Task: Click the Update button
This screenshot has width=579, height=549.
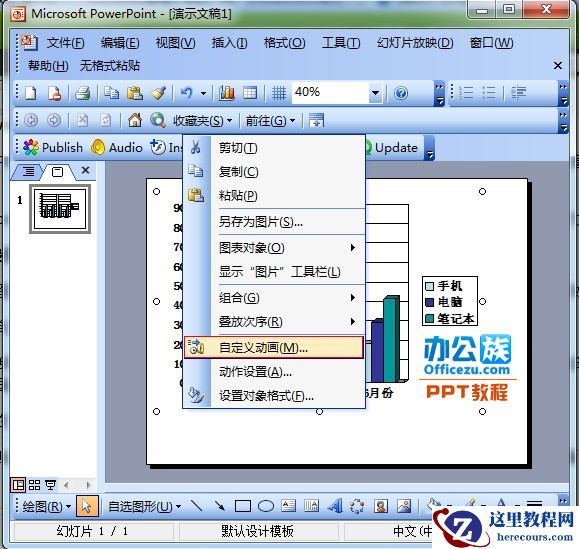Action: 392,148
